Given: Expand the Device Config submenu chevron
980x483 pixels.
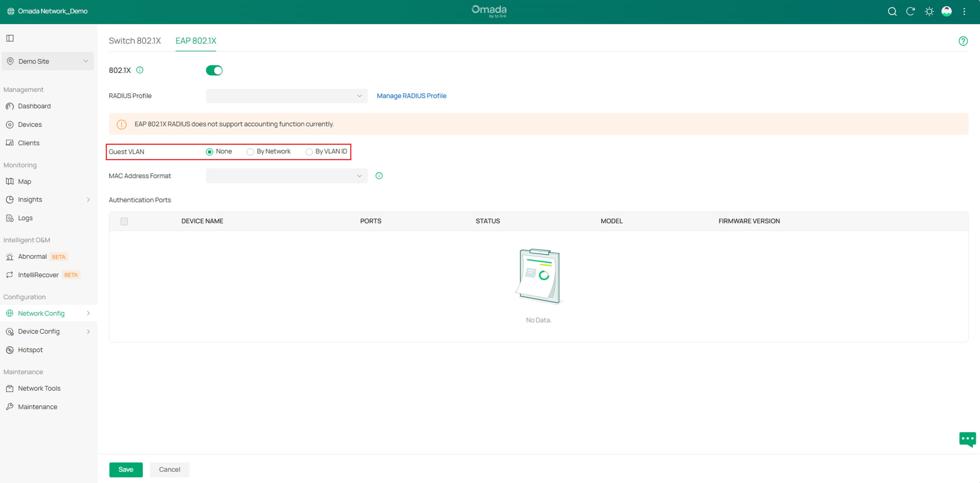Looking at the screenshot, I should pos(88,332).
